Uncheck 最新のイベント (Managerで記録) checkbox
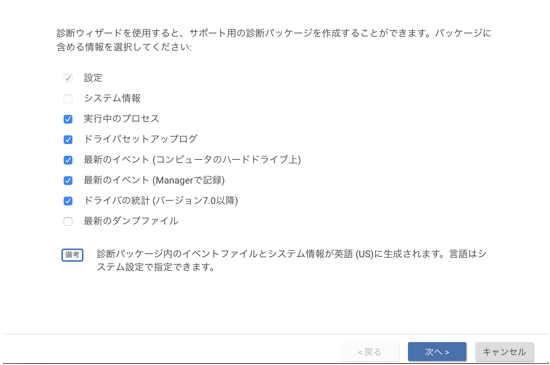 [68, 180]
